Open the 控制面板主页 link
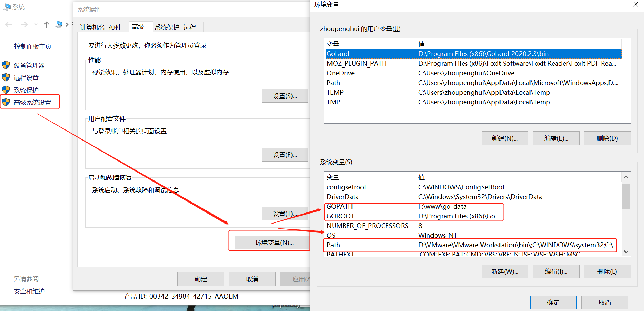The image size is (644, 311). [x=33, y=46]
